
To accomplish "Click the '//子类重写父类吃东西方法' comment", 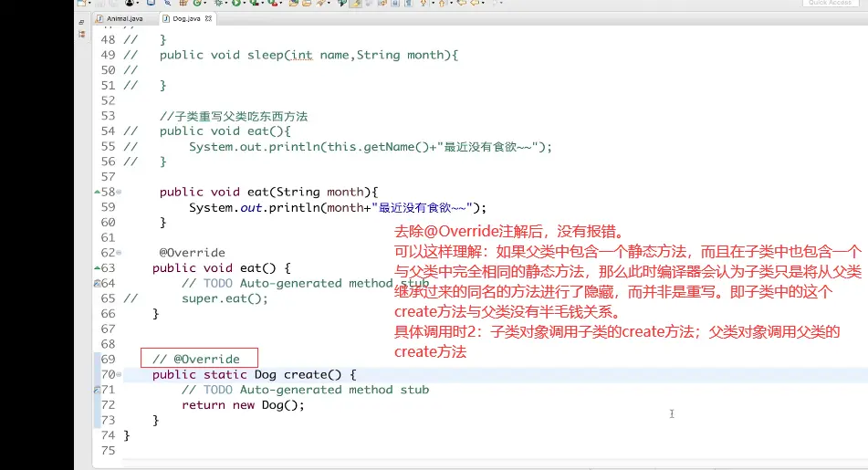I will point(233,116).
